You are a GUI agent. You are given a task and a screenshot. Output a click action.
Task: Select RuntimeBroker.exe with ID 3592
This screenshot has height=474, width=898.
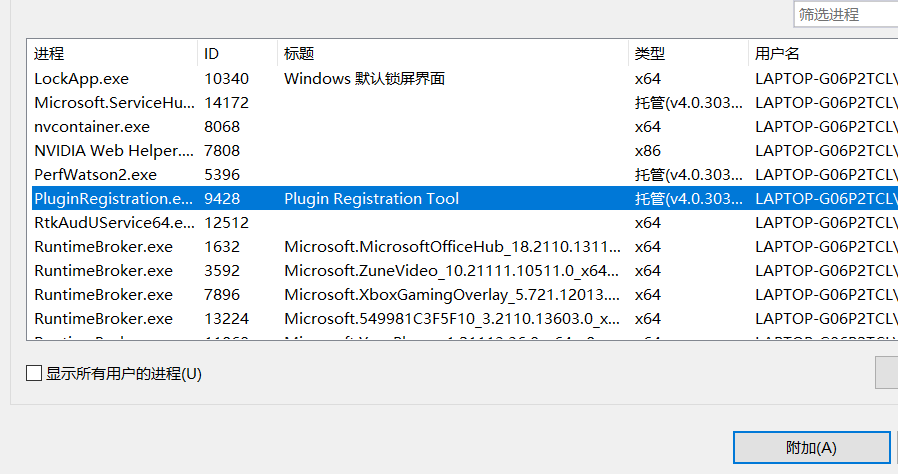tap(465, 271)
